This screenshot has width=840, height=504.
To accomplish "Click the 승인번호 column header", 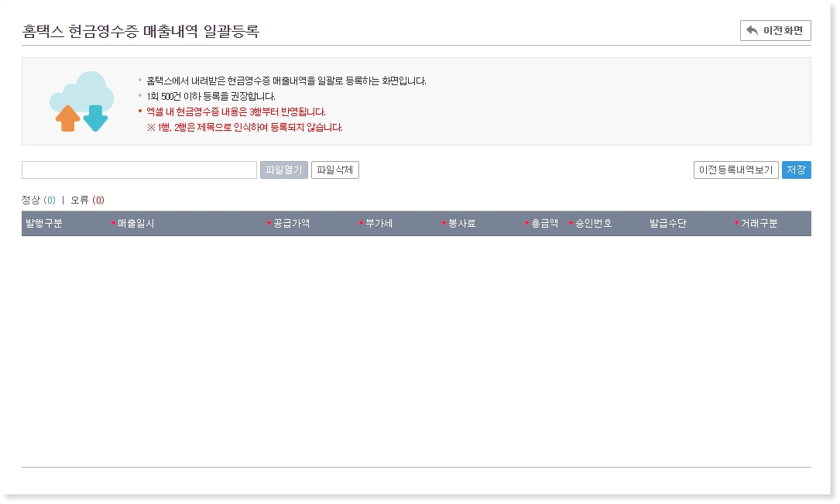I will coord(593,224).
